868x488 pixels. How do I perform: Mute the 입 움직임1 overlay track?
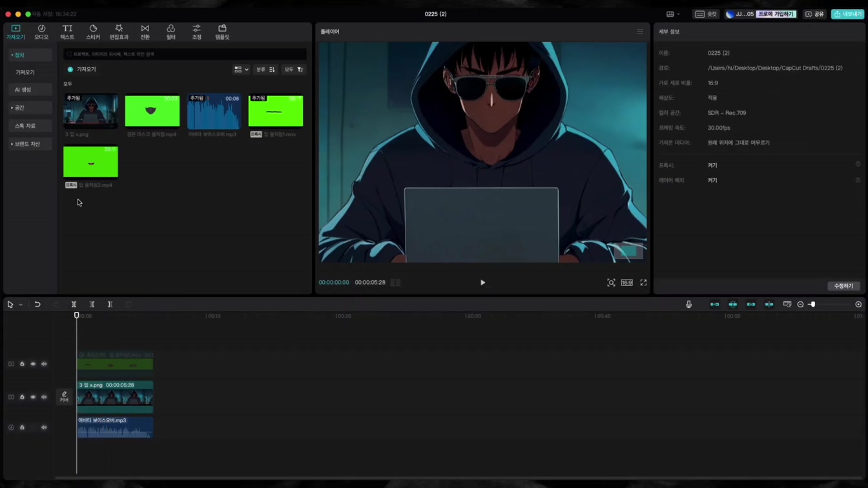[44, 364]
